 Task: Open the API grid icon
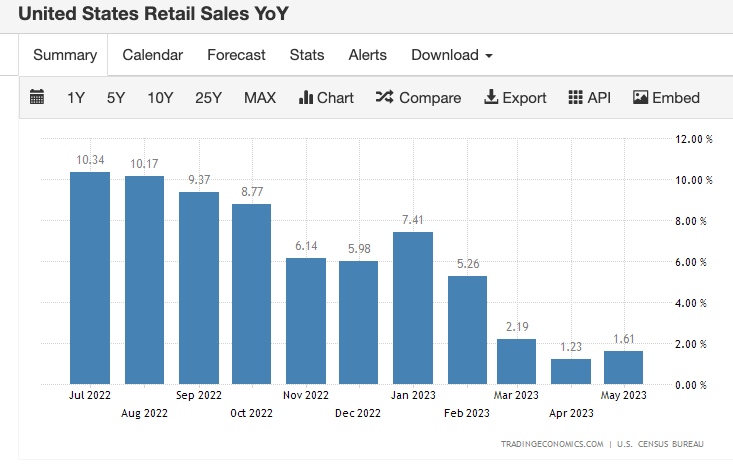coord(575,97)
